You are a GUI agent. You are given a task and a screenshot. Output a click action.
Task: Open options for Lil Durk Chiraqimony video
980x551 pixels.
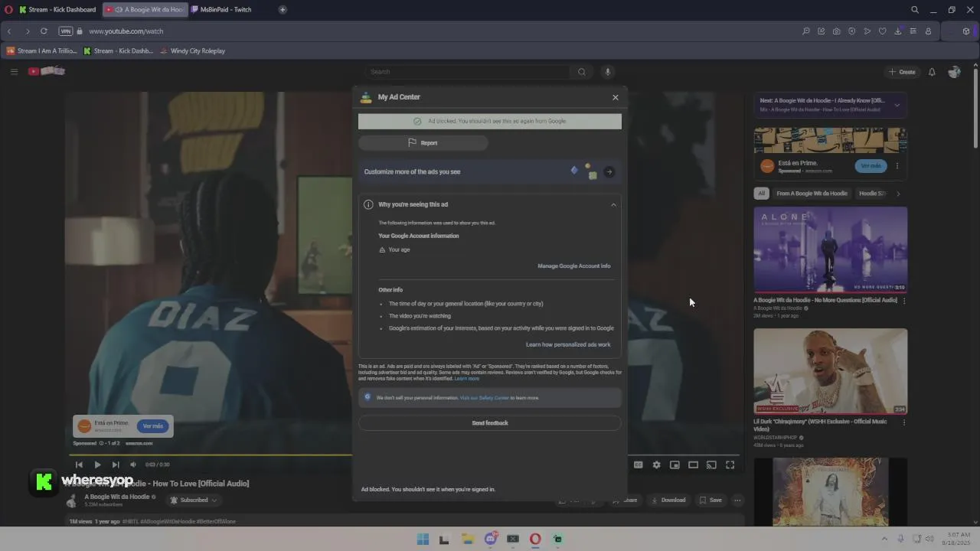904,422
